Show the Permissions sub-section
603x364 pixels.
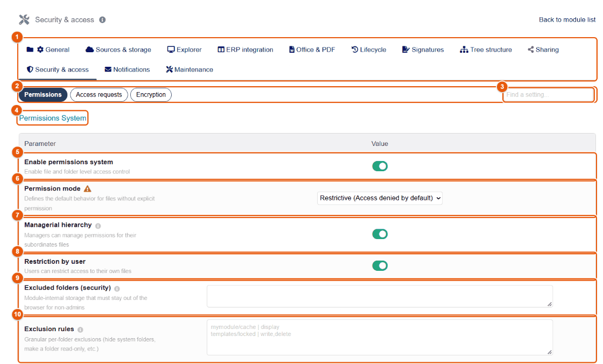click(x=43, y=95)
